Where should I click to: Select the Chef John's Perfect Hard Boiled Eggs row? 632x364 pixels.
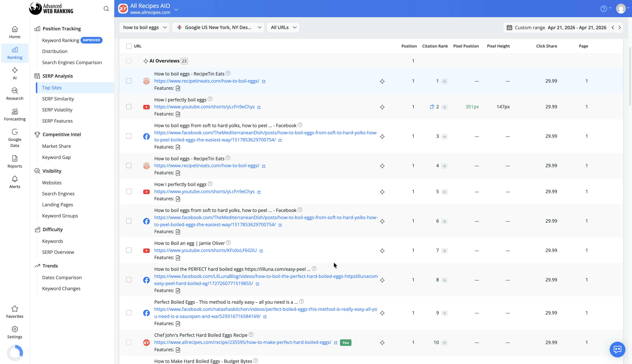pyautogui.click(x=129, y=342)
